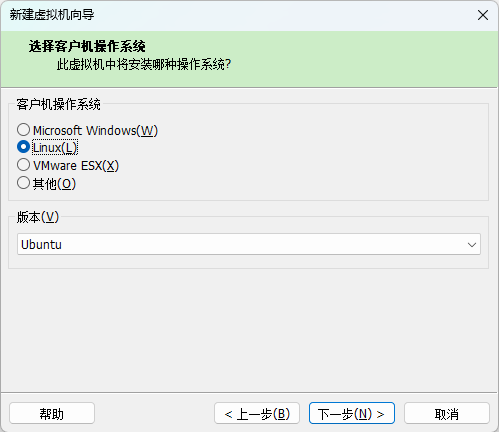This screenshot has height=432, width=499.
Task: Pick the 其他(O) radio option
Action: 23,183
